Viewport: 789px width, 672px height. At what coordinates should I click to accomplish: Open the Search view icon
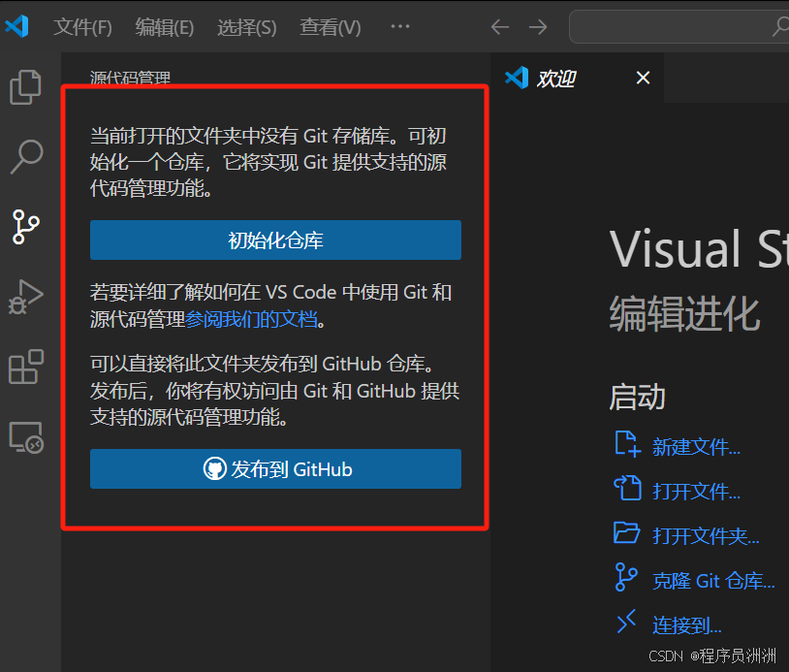pos(26,156)
